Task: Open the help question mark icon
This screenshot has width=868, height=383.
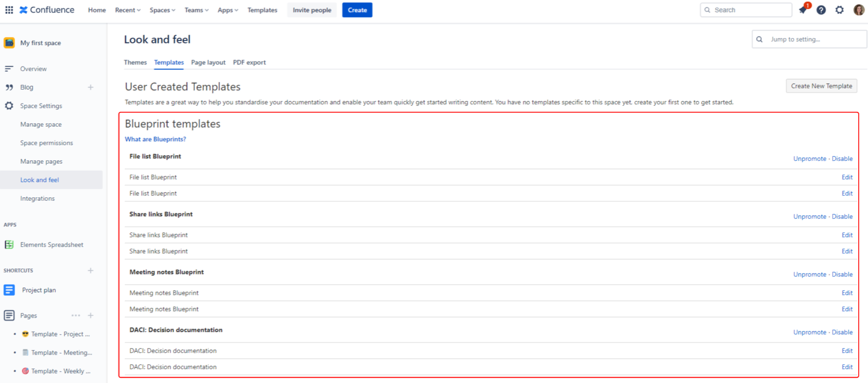Action: (821, 10)
